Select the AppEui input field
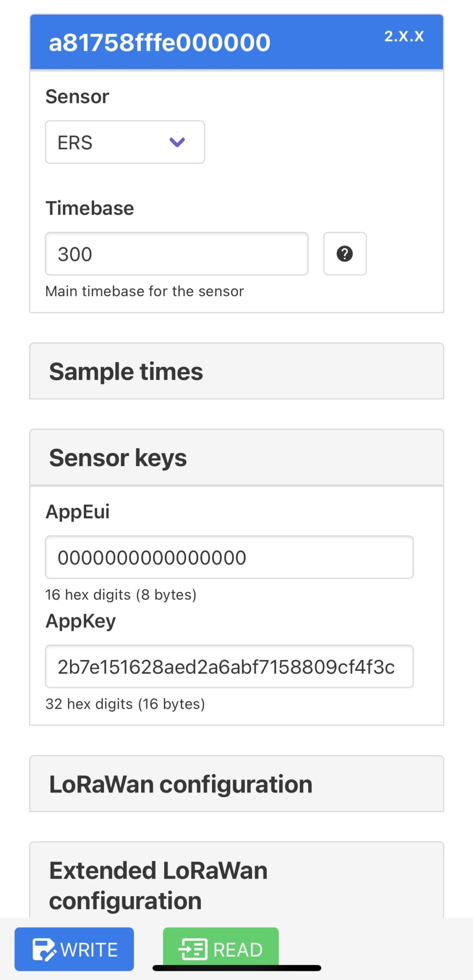Viewport: 473px width, 980px height. tap(228, 557)
